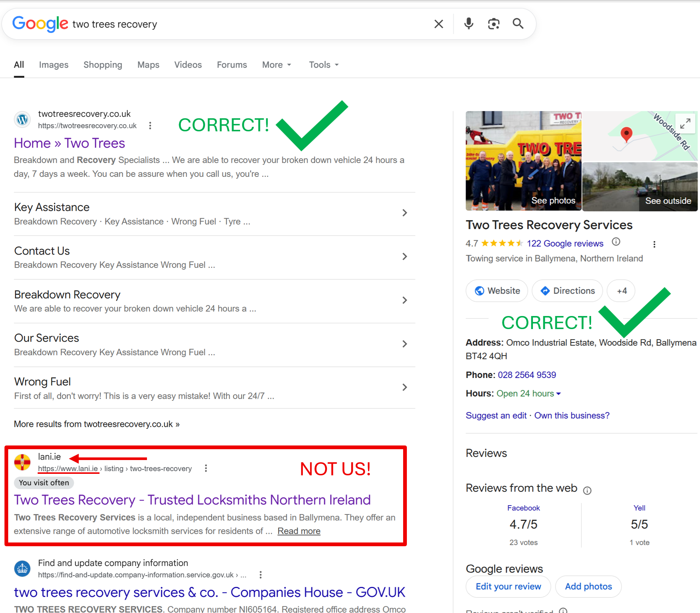
Task: Open the Key Assistance sitelink title
Action: (x=52, y=207)
